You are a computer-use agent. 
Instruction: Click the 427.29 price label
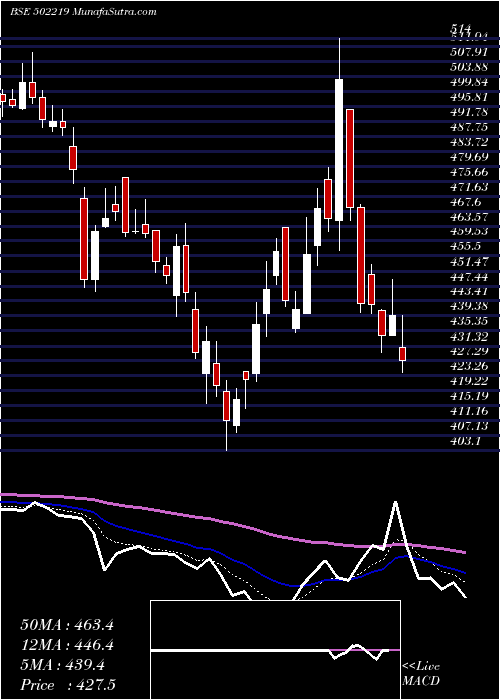(x=468, y=352)
